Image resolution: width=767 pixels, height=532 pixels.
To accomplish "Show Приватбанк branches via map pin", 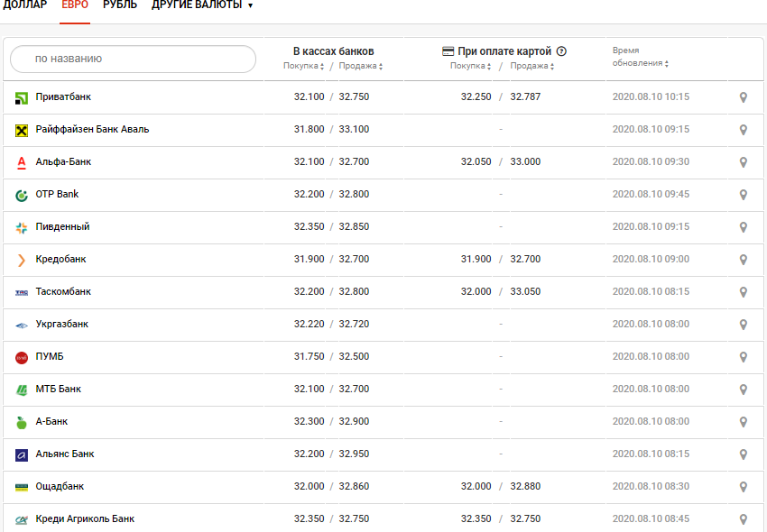I will click(x=743, y=97).
